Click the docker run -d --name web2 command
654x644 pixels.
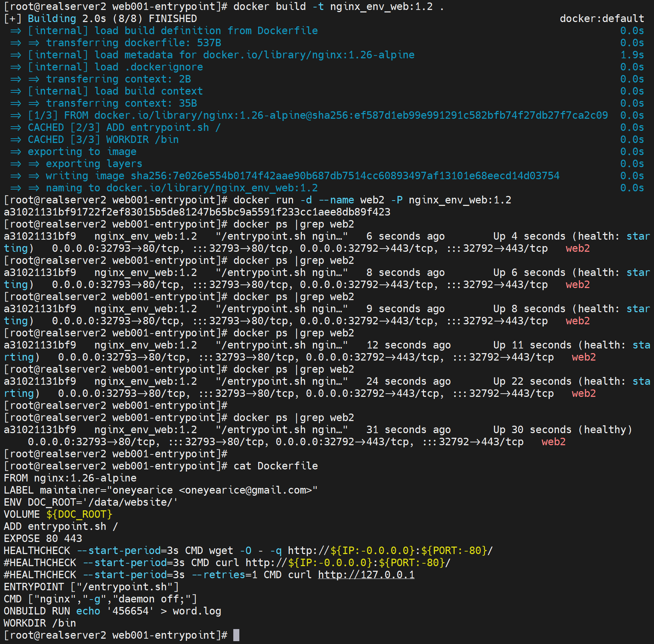coord(372,200)
